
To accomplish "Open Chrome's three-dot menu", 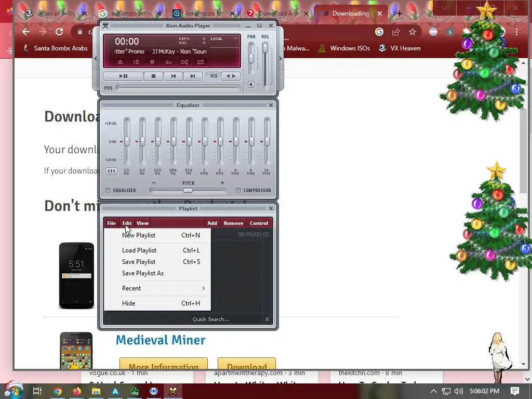I will 516,32.
